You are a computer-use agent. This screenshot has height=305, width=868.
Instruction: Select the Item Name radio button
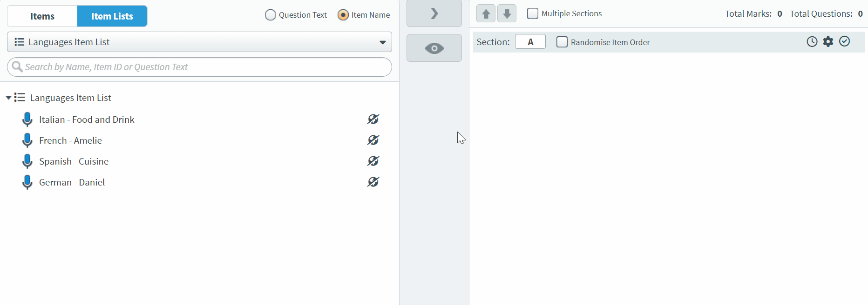click(x=343, y=15)
